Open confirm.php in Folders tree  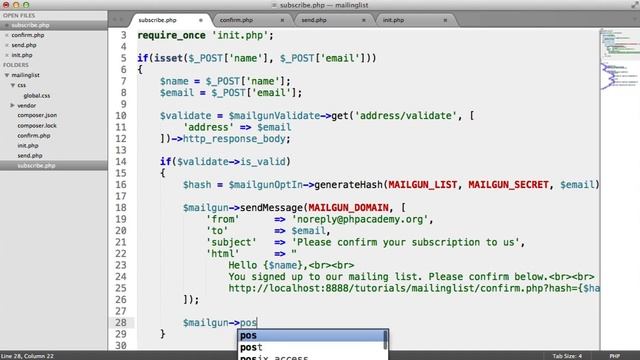(x=34, y=136)
